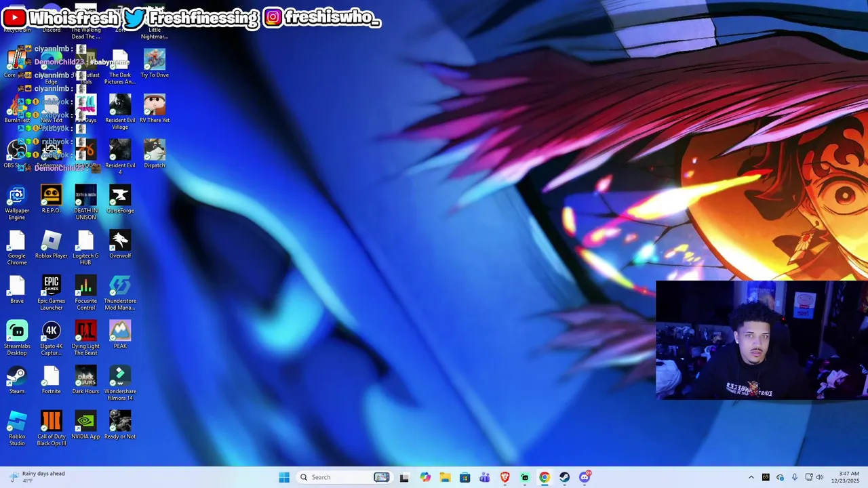This screenshot has height=488, width=868.
Task: Switch to Google Chrome in the taskbar
Action: [545, 477]
